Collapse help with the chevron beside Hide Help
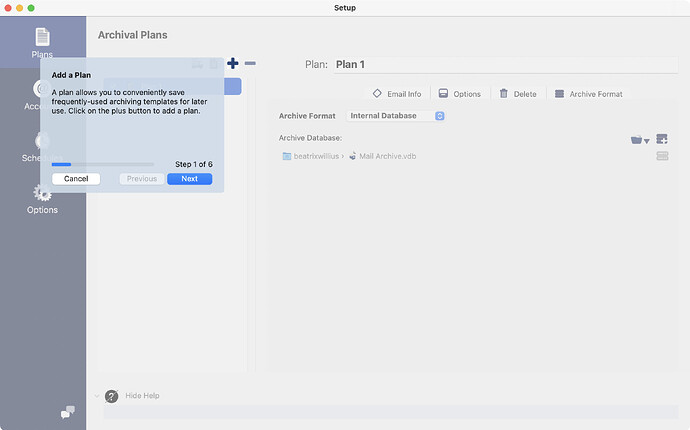 [x=97, y=396]
